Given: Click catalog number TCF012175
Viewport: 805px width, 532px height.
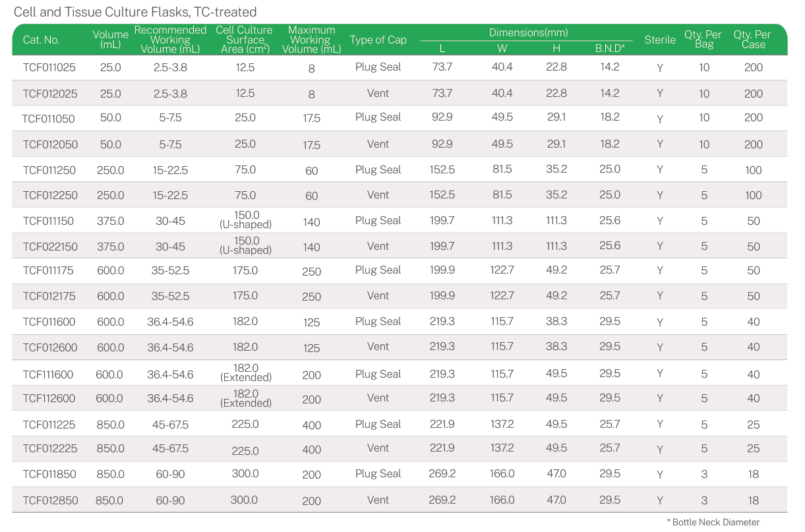Looking at the screenshot, I should [x=49, y=296].
